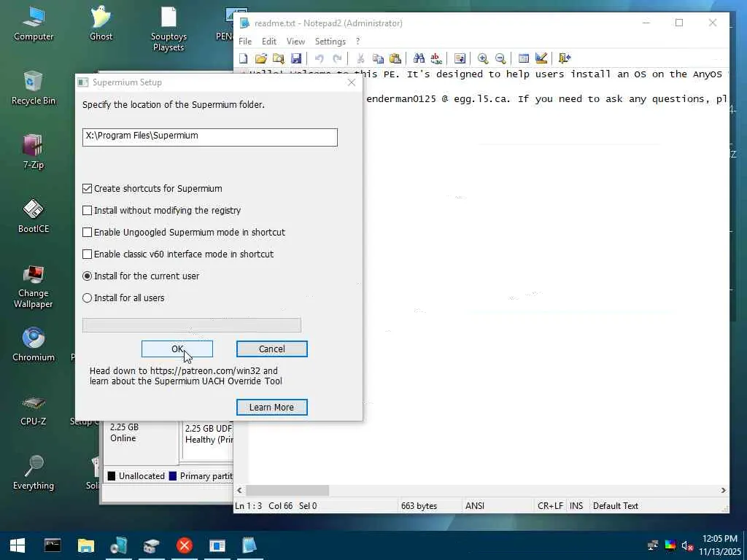
Task: Click the 663 bytes status bar entry
Action: pos(419,506)
